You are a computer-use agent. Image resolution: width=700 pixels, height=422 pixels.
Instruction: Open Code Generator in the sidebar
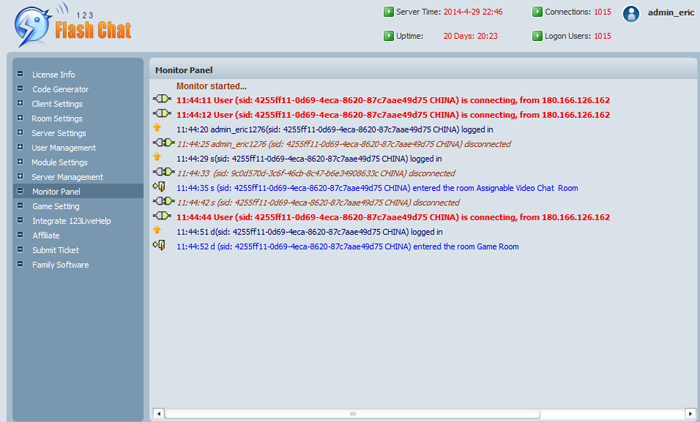click(x=60, y=89)
